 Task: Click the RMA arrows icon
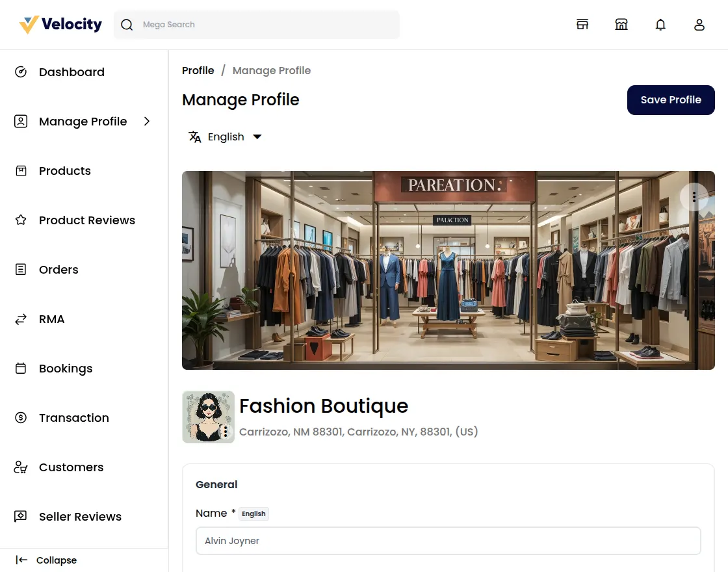(x=21, y=318)
